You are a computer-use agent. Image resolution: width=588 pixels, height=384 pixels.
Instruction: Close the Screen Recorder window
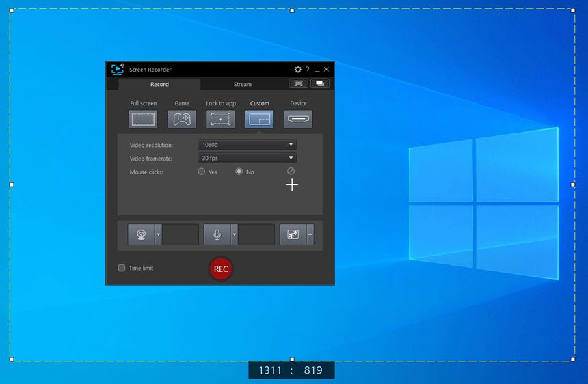(x=326, y=69)
